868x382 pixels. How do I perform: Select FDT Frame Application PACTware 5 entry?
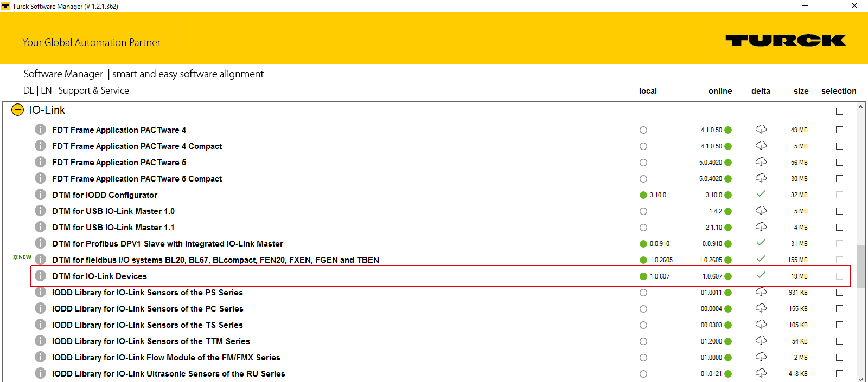point(119,163)
